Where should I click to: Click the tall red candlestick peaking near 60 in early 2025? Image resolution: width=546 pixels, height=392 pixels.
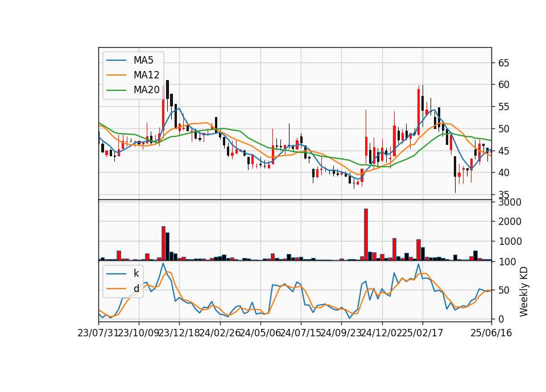[419, 112]
